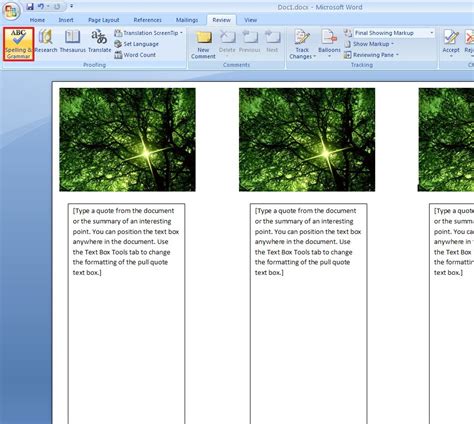Save the document from the quick access toolbar

(x=30, y=6)
